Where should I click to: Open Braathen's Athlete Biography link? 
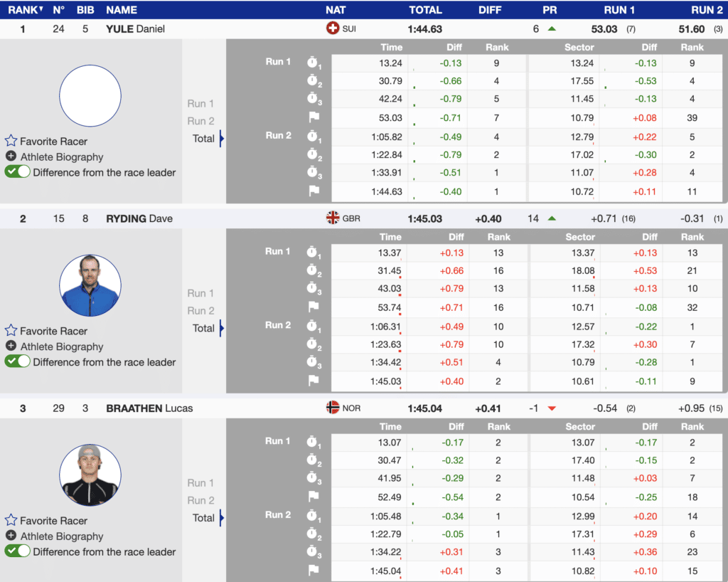click(62, 536)
